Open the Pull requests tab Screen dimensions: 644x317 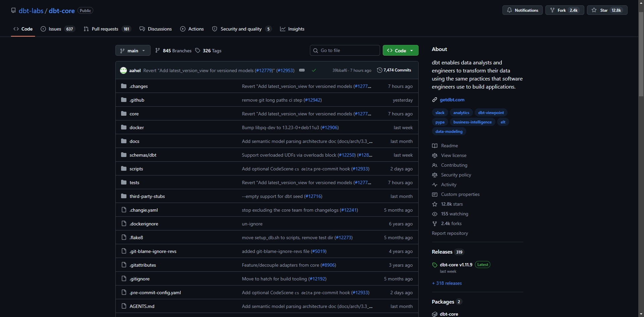107,29
